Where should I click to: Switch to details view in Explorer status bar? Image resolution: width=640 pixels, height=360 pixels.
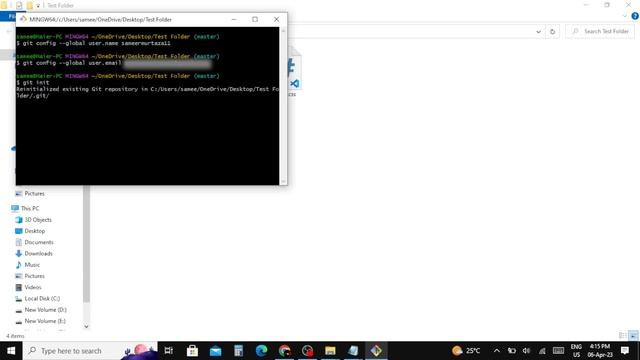coord(622,336)
